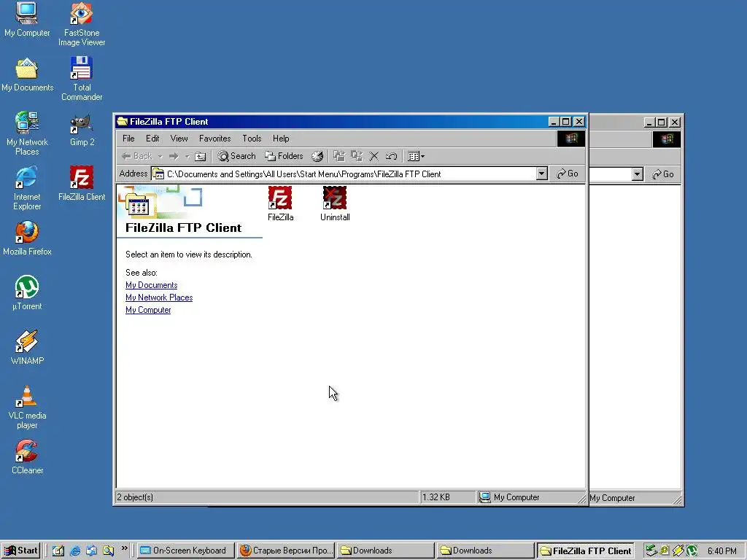Click the 2 object(s) status bar text
Viewport: 747px width, 560px height.
click(x=135, y=497)
